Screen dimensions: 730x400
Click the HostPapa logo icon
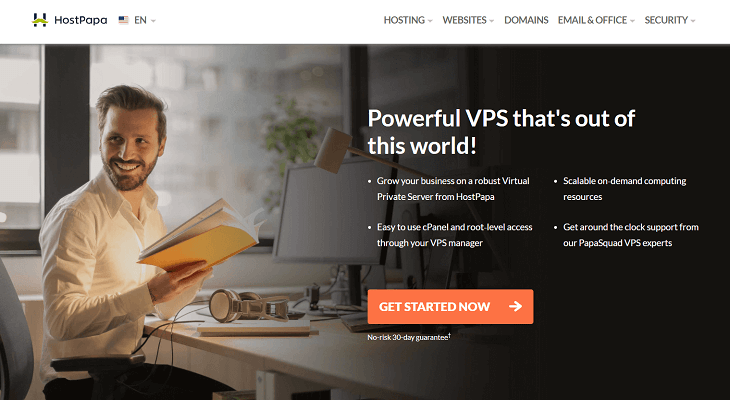[x=40, y=20]
